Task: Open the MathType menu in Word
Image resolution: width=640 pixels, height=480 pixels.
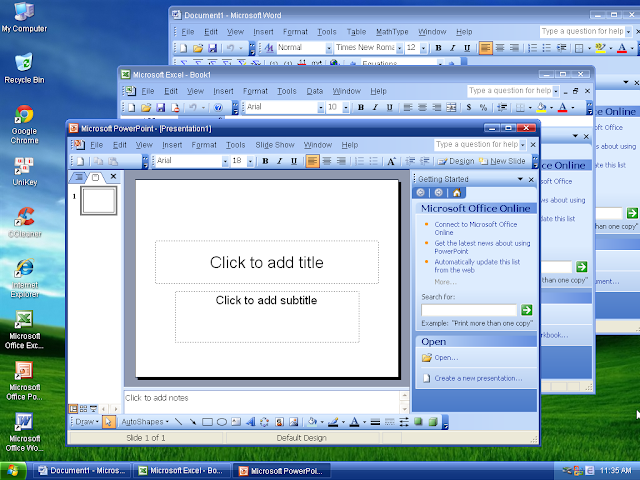Action: pos(392,32)
